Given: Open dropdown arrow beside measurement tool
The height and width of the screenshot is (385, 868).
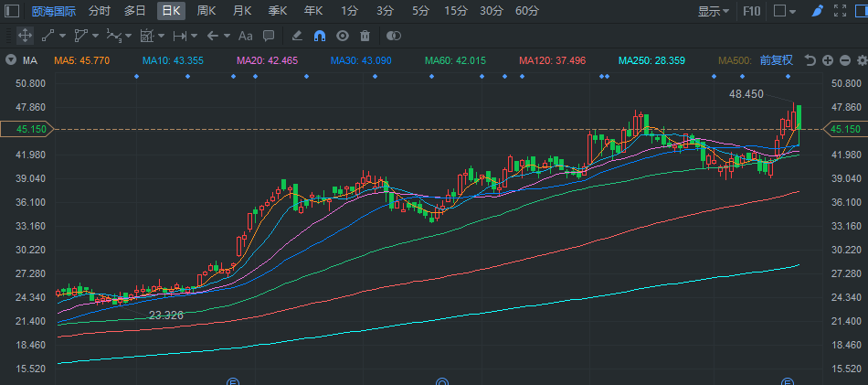Looking at the screenshot, I should point(161,36).
